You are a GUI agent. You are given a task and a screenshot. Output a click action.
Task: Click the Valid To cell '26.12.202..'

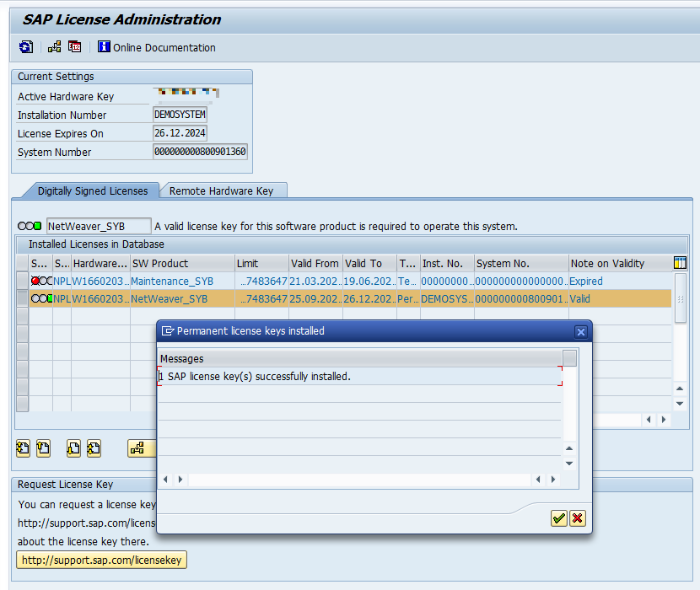tap(369, 299)
